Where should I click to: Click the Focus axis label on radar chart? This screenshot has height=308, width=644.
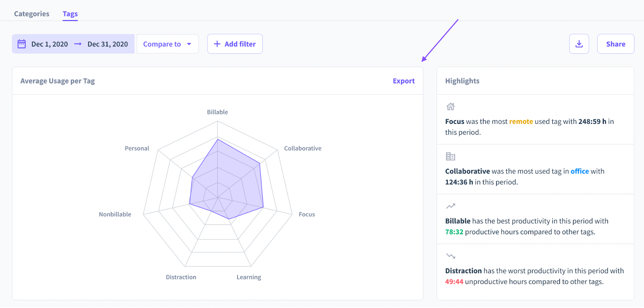point(307,214)
